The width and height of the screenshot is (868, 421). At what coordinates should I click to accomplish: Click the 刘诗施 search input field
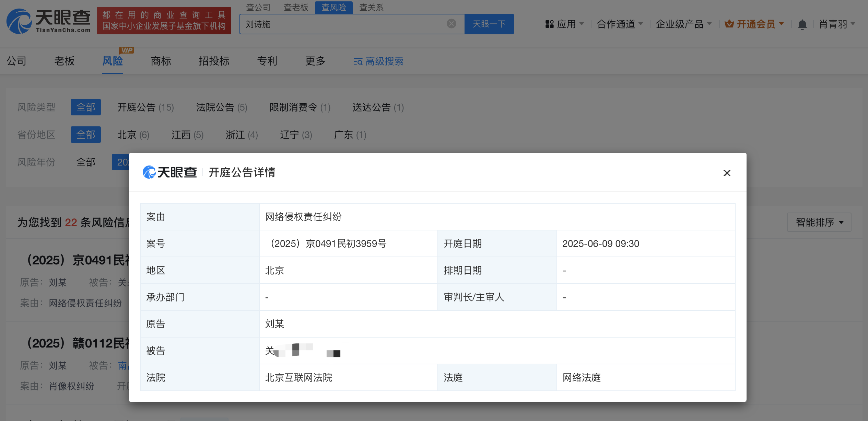[x=343, y=24]
